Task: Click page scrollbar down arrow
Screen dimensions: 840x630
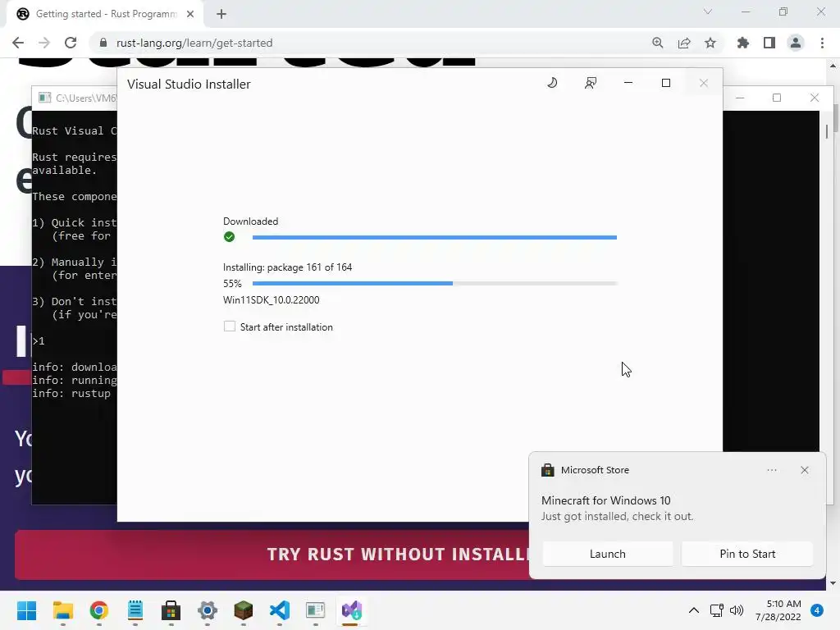Action: tap(833, 583)
